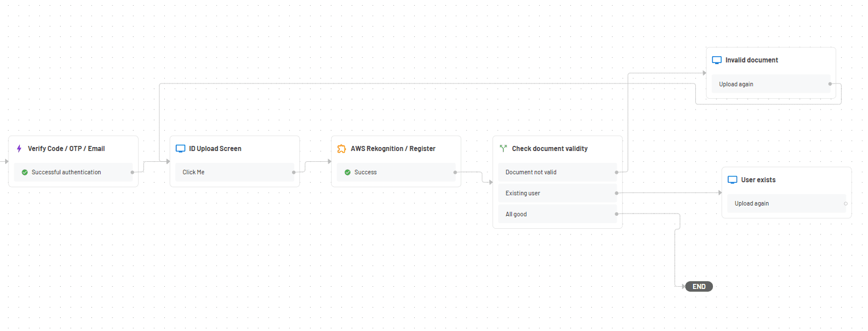Click the END node
This screenshot has height=331, width=868.
click(x=699, y=286)
